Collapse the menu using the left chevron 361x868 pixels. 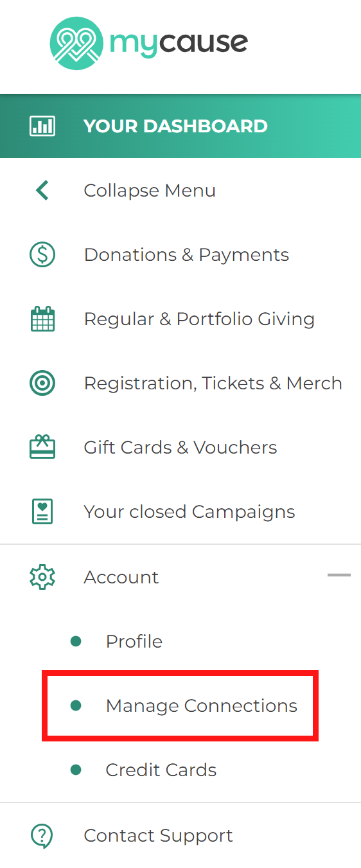[42, 190]
